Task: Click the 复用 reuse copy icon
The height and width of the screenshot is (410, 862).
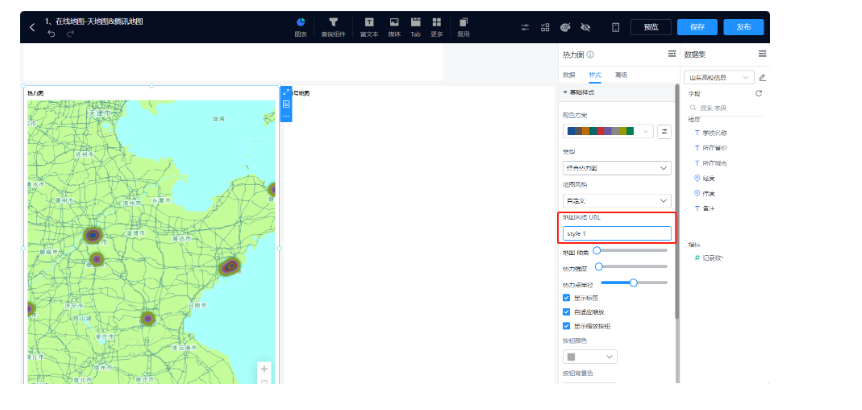Action: (x=463, y=27)
